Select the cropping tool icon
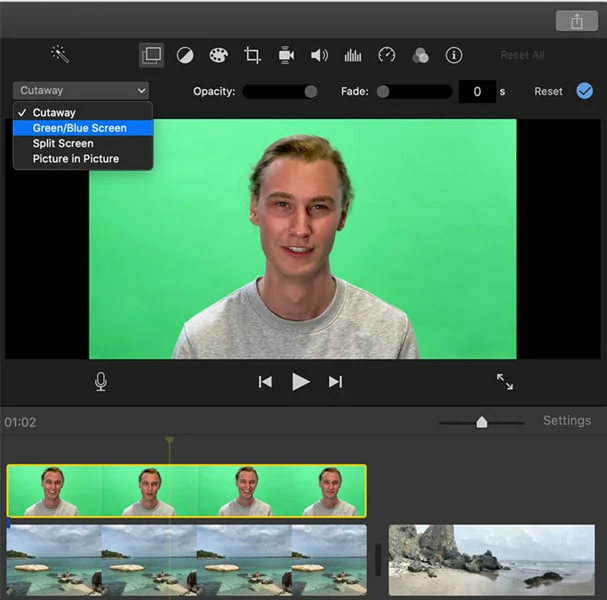The image size is (607, 600). (x=252, y=55)
